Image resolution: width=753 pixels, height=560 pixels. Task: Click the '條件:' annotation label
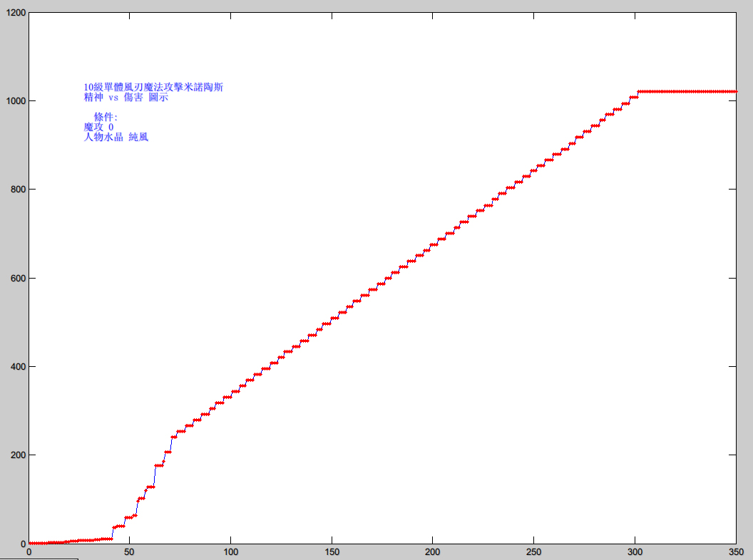pos(106,117)
